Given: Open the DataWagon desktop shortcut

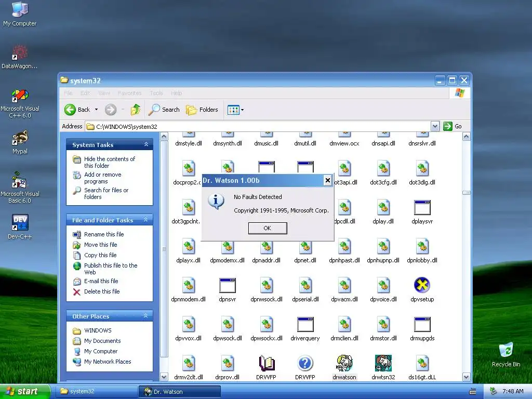Looking at the screenshot, I should coord(20,57).
